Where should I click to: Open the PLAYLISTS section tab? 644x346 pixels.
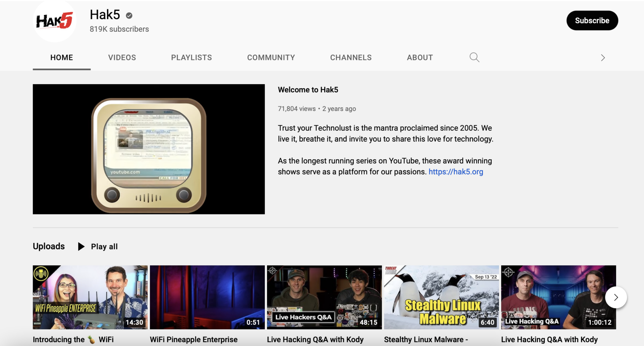coord(192,57)
